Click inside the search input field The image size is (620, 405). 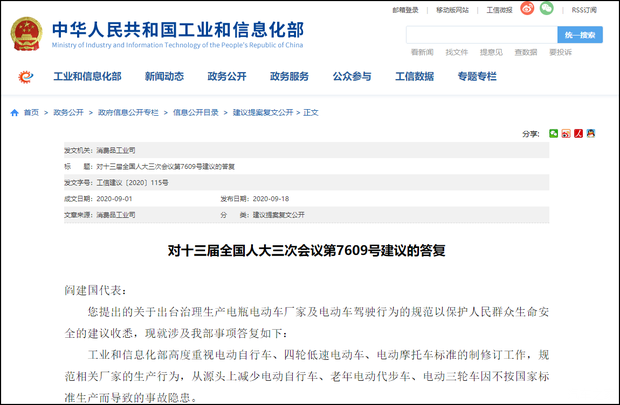[x=482, y=35]
